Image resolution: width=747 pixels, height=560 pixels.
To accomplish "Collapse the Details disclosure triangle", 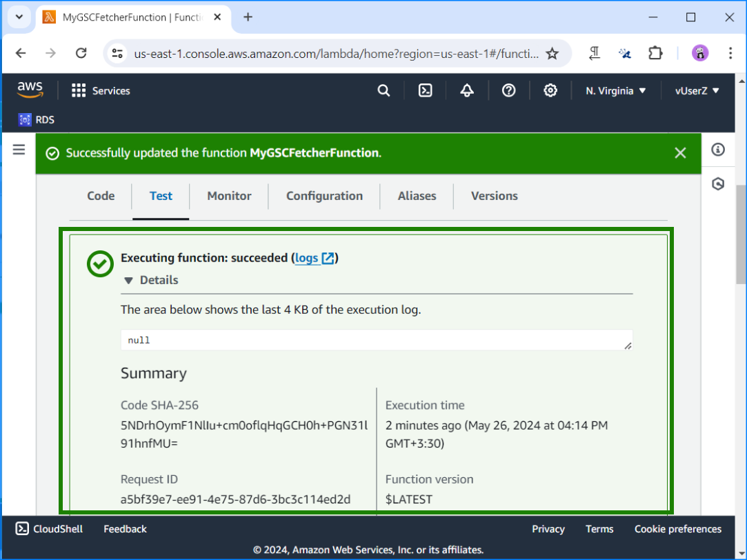I will click(128, 280).
